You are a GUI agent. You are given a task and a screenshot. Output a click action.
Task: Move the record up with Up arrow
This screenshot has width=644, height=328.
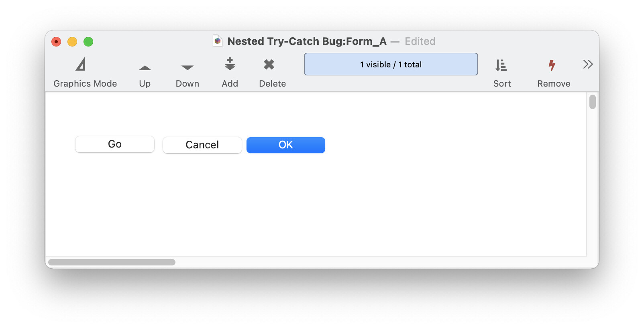click(x=145, y=68)
